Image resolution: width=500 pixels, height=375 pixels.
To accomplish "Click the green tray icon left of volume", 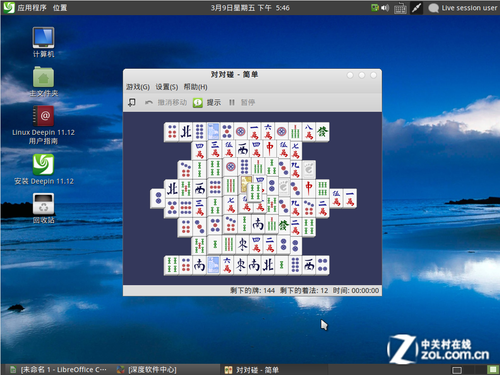I will [375, 8].
